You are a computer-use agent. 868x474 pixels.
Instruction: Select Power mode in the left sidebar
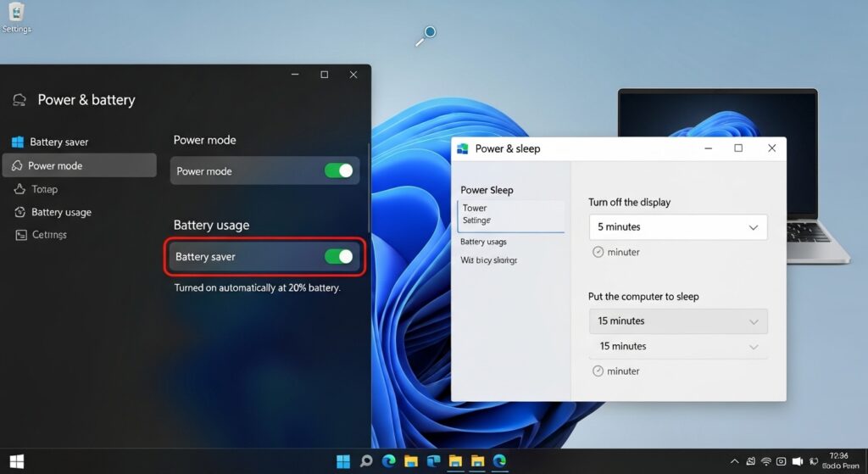pos(55,166)
